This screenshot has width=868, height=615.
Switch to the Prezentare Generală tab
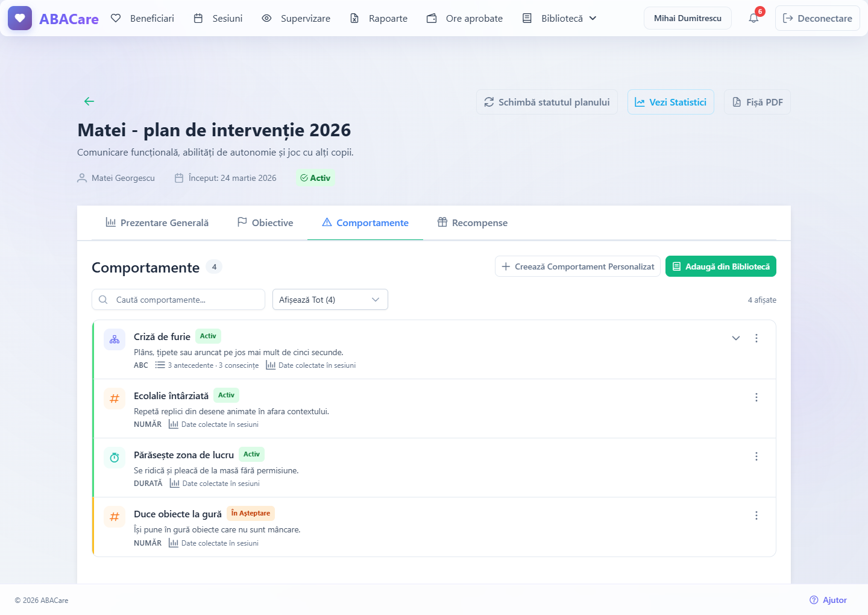click(157, 222)
